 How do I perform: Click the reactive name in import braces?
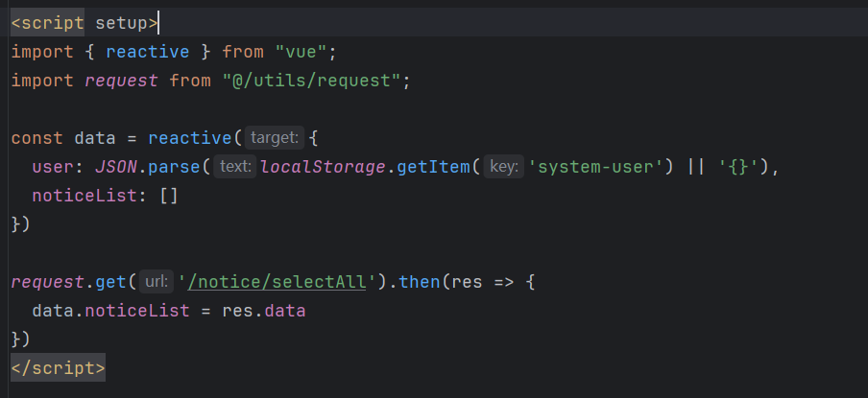point(148,52)
